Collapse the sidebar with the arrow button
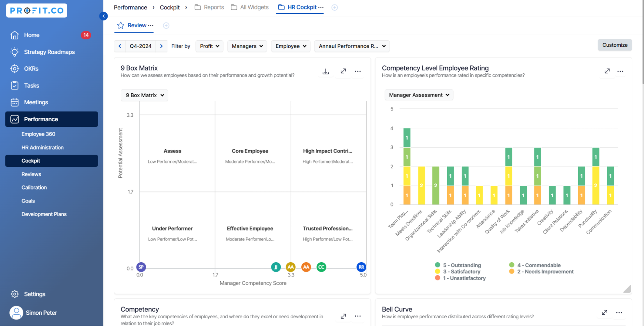The height and width of the screenshot is (326, 644). [x=103, y=16]
